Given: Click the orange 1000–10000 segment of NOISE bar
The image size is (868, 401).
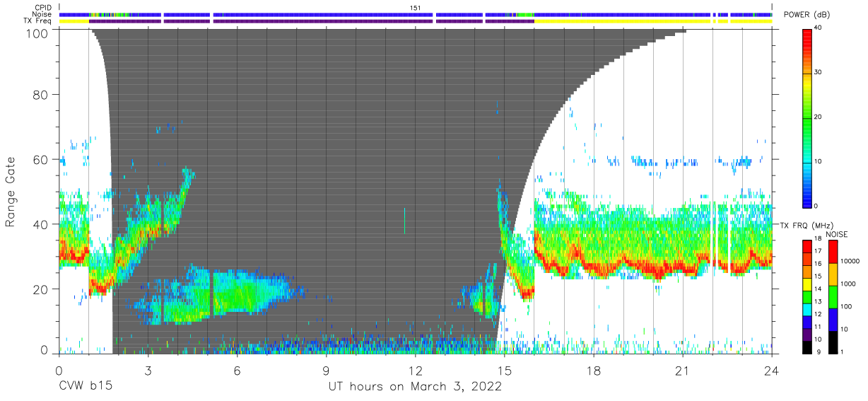Looking at the screenshot, I should pyautogui.click(x=835, y=274).
